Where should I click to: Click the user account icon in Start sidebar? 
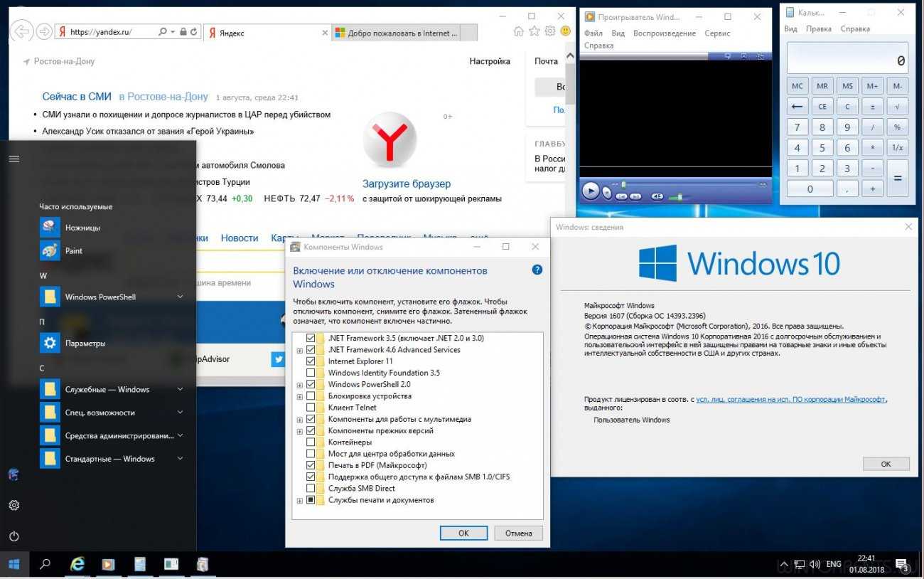(14, 474)
